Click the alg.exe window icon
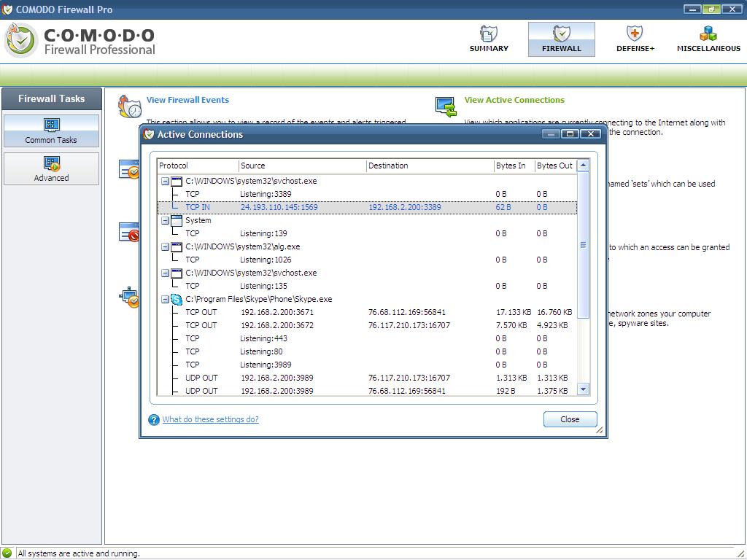This screenshot has height=560, width=747. [177, 246]
